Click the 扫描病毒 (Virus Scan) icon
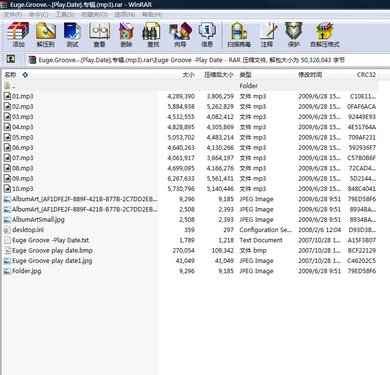Viewport: 390px width, 375px height. [x=239, y=34]
